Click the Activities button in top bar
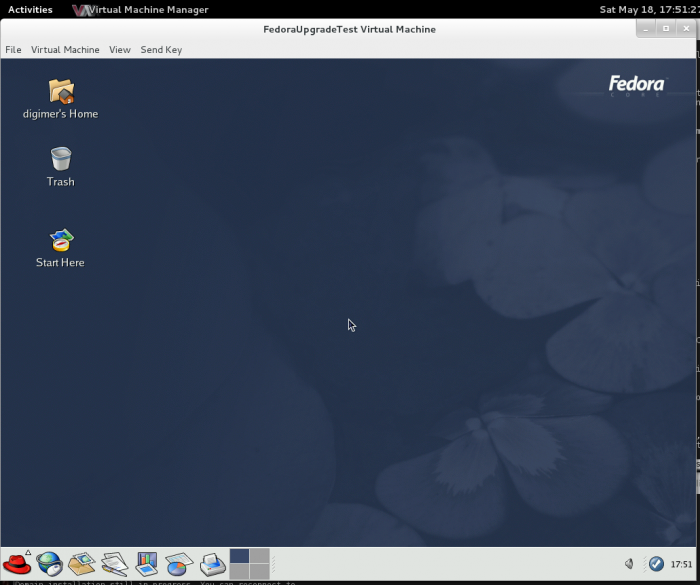The image size is (700, 585). click(30, 9)
